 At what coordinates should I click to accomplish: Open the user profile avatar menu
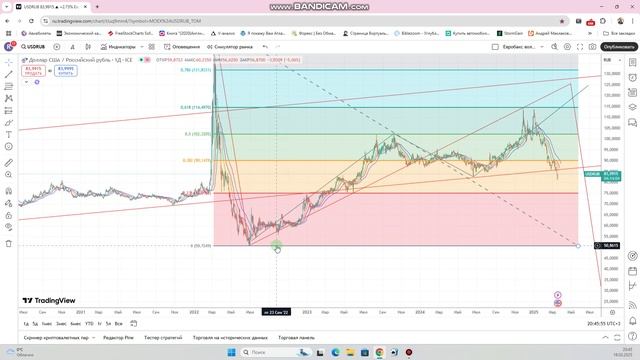(9, 47)
